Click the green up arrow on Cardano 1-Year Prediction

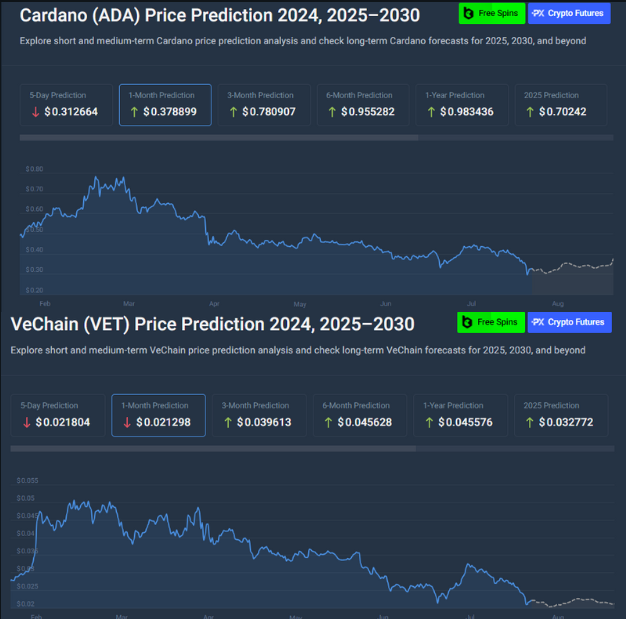coord(431,112)
